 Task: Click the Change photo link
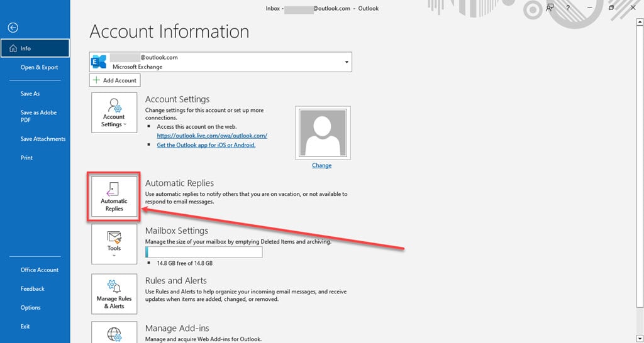(x=321, y=165)
